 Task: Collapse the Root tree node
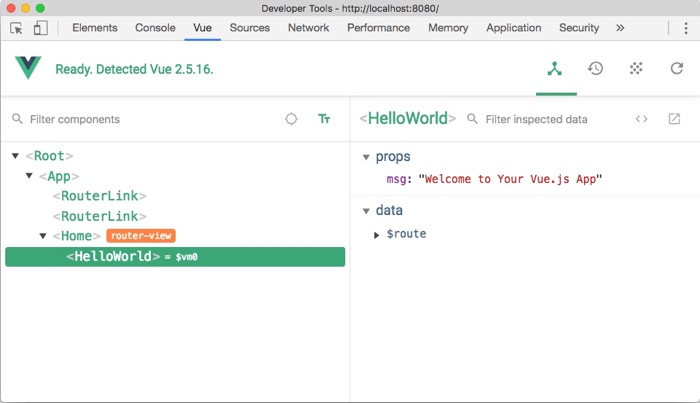click(16, 156)
